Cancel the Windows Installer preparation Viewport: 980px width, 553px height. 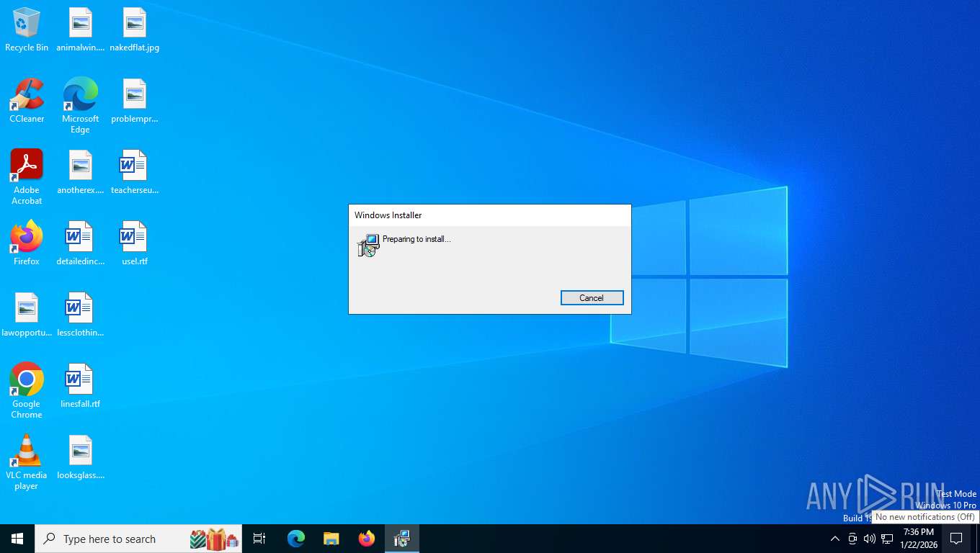[x=592, y=298]
